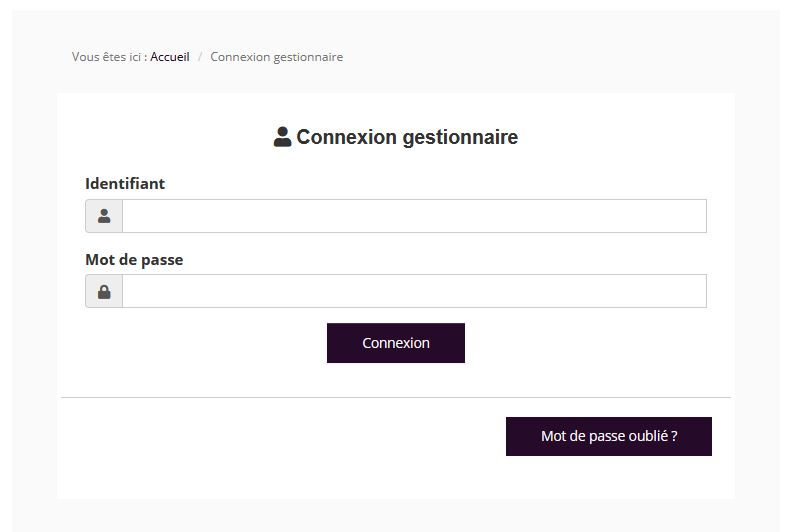Click the 'Vous êtes ici :' breadcrumb text

109,57
